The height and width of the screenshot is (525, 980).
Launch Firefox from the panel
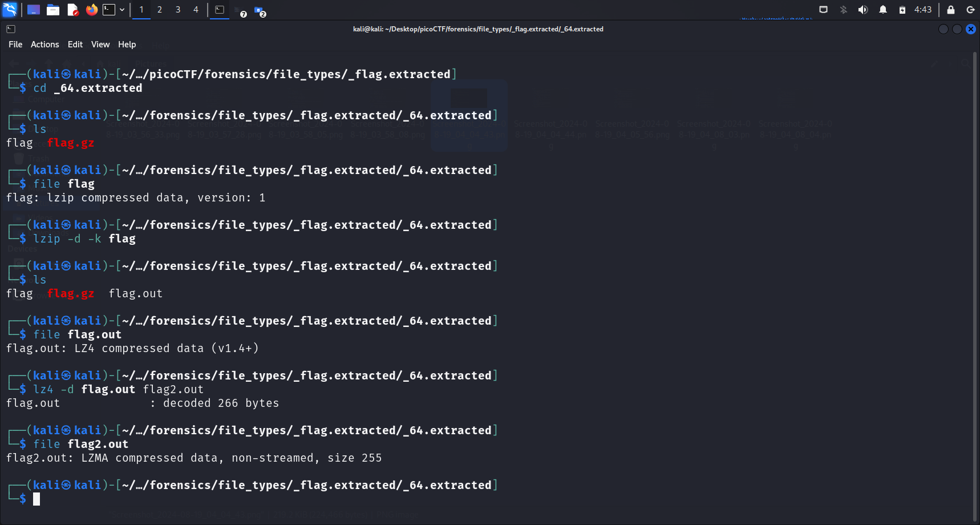(x=91, y=10)
